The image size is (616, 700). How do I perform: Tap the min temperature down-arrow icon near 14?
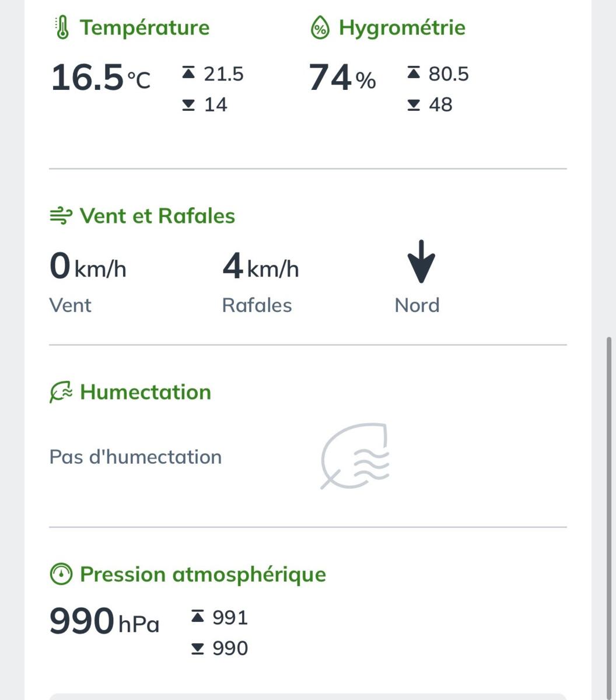[188, 105]
